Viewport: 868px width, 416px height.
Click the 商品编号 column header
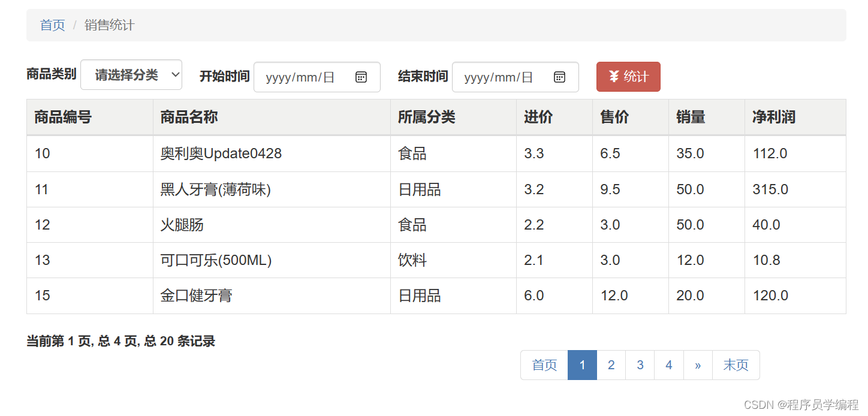coord(90,117)
